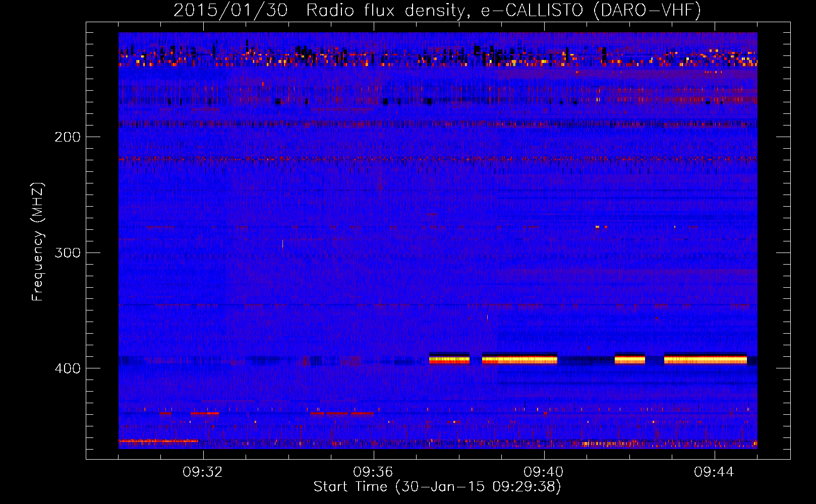Click the rightmost bright burst near 09:44

pos(706,359)
